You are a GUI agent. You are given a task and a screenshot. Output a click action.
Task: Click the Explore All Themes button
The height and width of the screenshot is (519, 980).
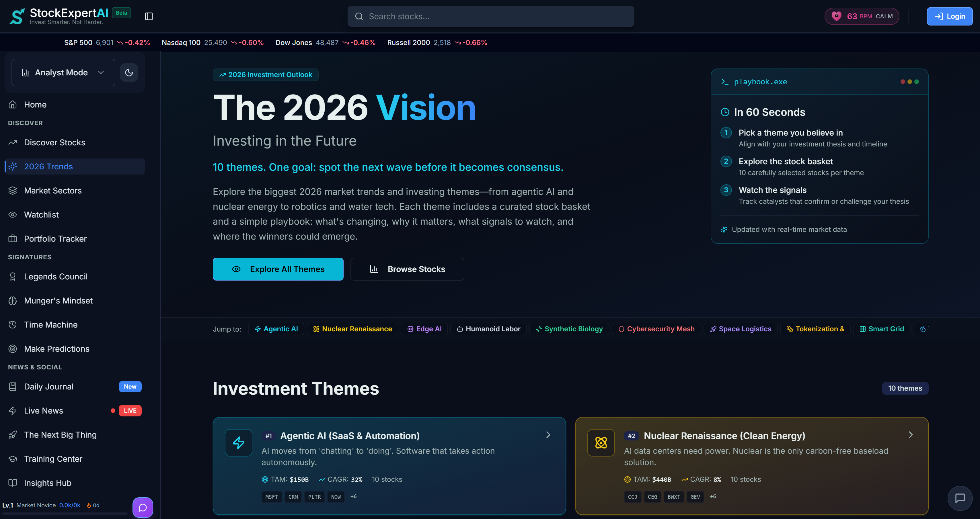[278, 269]
